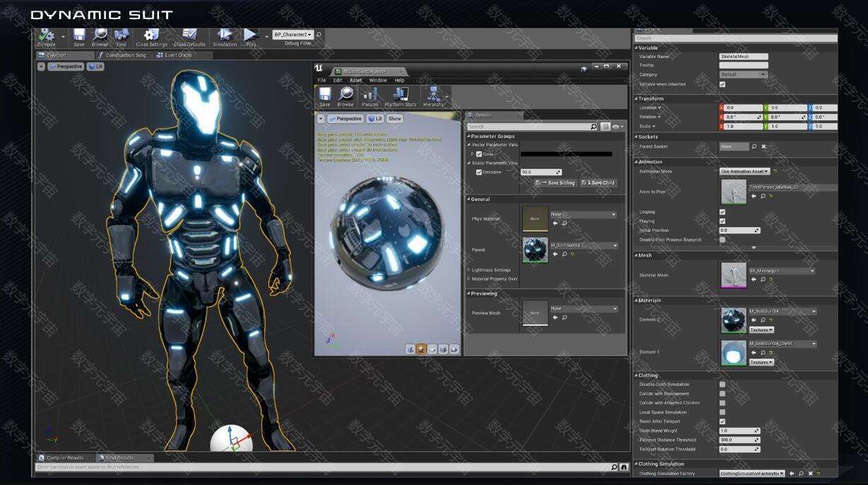Screen dimensions: 868x485
Task: Uncheck the Looping checkbox
Action: click(x=722, y=212)
